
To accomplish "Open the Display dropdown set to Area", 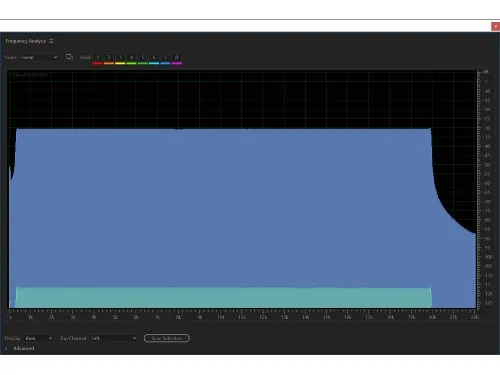I will (39, 338).
